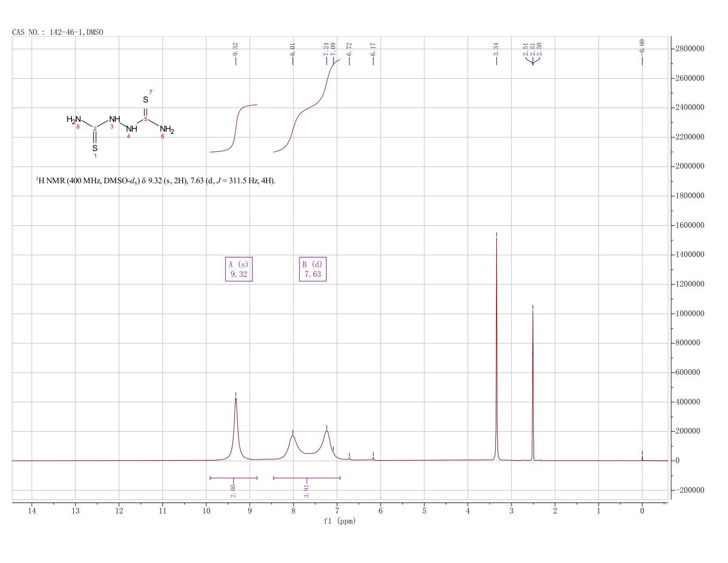The height and width of the screenshot is (563, 728).
Task: Click the 6.17 peak label
Action: pyautogui.click(x=373, y=49)
